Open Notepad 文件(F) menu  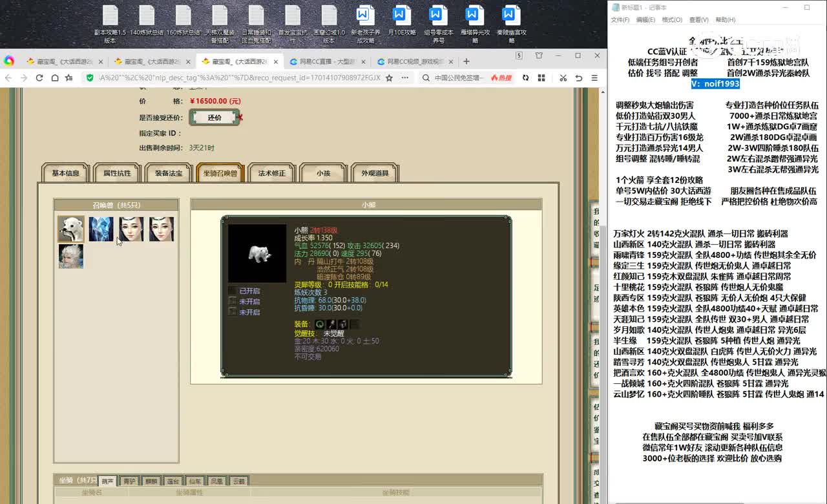coord(620,20)
